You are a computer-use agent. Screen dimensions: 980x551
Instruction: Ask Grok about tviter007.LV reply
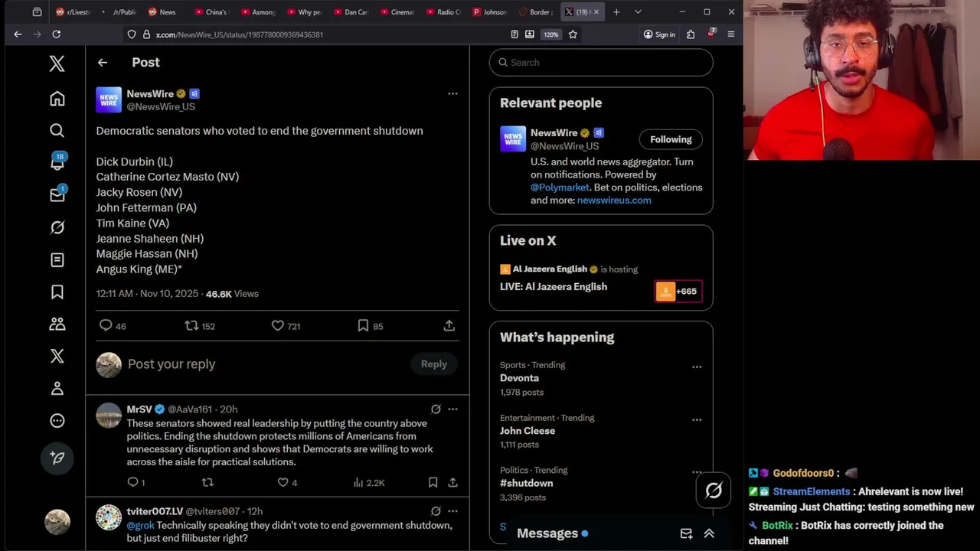436,511
